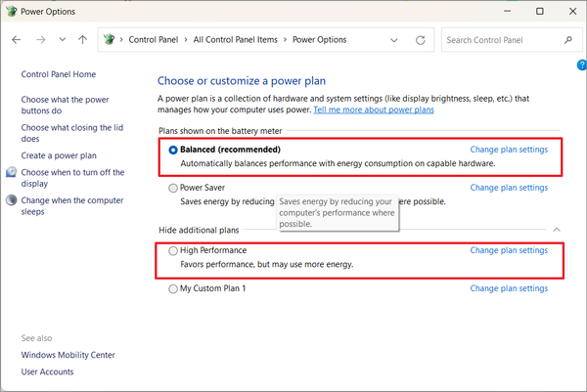Select All Control Panel Items breadcrumb

click(235, 40)
